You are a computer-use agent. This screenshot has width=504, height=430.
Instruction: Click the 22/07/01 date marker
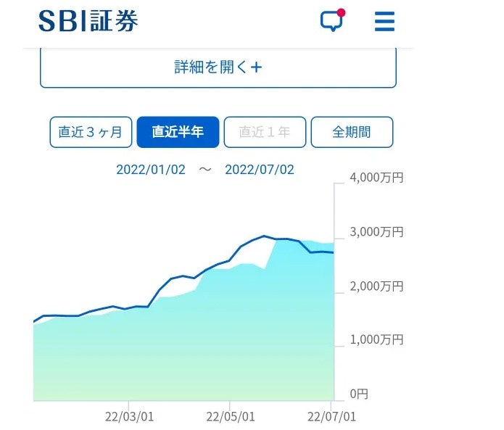click(x=332, y=417)
